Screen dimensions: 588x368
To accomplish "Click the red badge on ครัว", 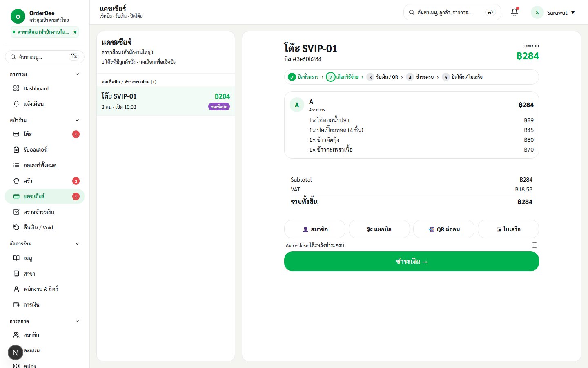I will coord(76,181).
